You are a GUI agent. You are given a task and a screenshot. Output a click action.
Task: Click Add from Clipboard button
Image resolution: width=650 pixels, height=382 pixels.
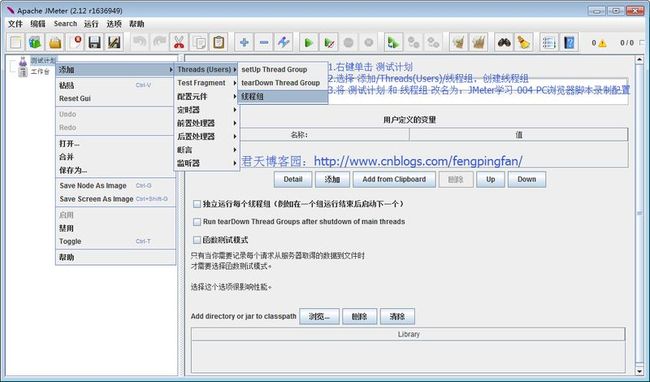[394, 179]
